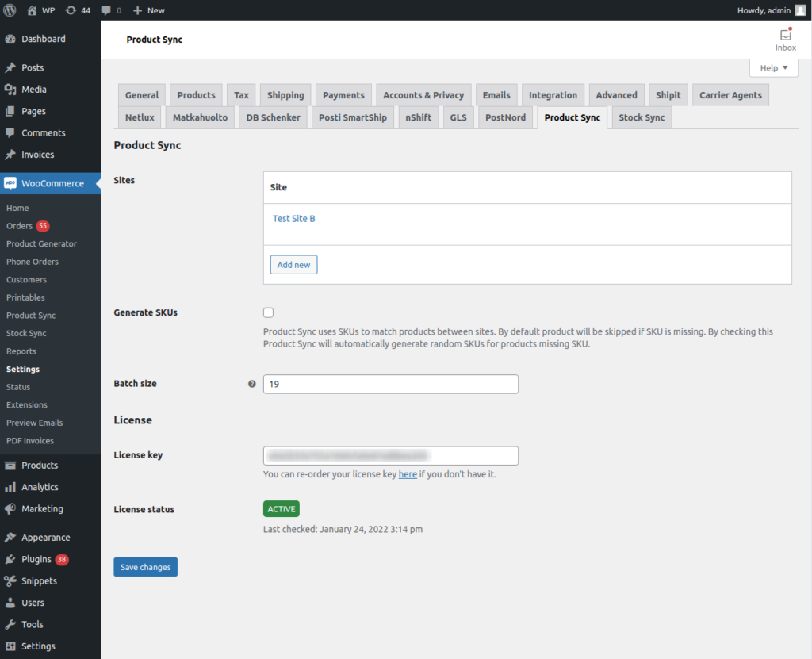Click inside the Batch size field

390,384
